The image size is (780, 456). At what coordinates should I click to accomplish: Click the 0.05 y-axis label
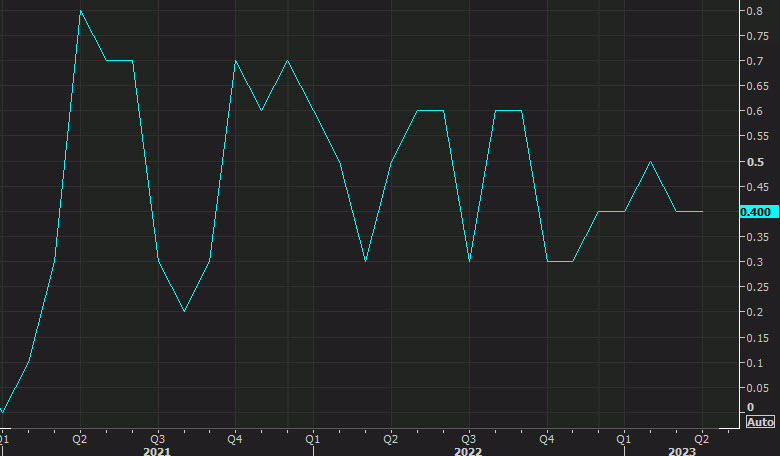757,388
